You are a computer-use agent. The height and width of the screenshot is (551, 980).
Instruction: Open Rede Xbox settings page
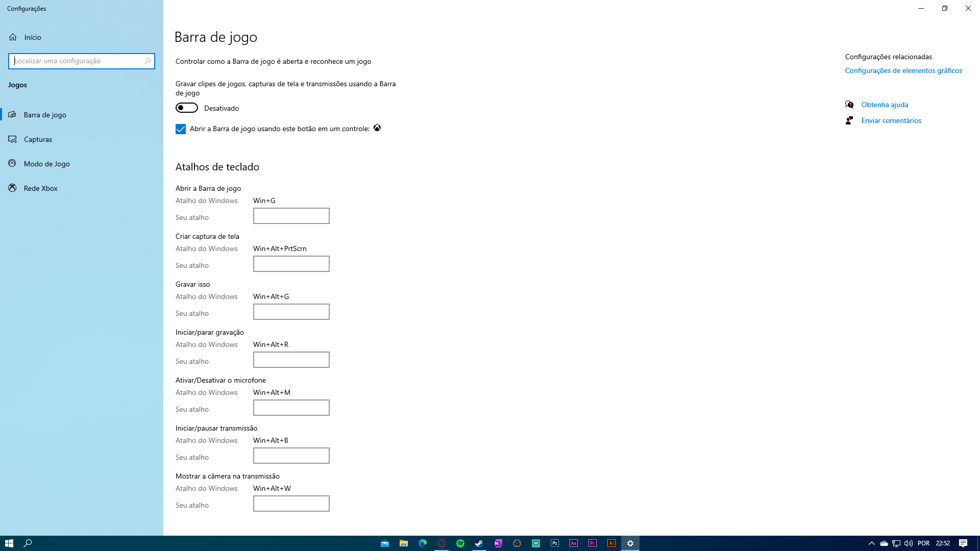(40, 188)
